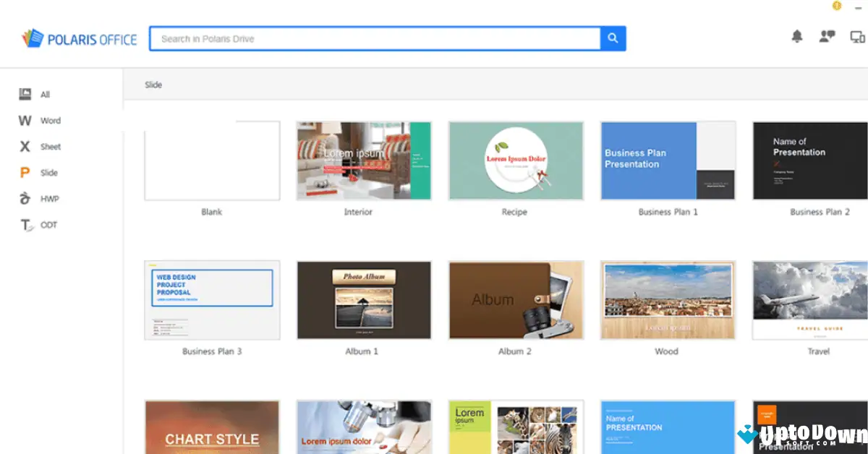
Task: Select the Recipe template thumbnail
Action: point(515,160)
